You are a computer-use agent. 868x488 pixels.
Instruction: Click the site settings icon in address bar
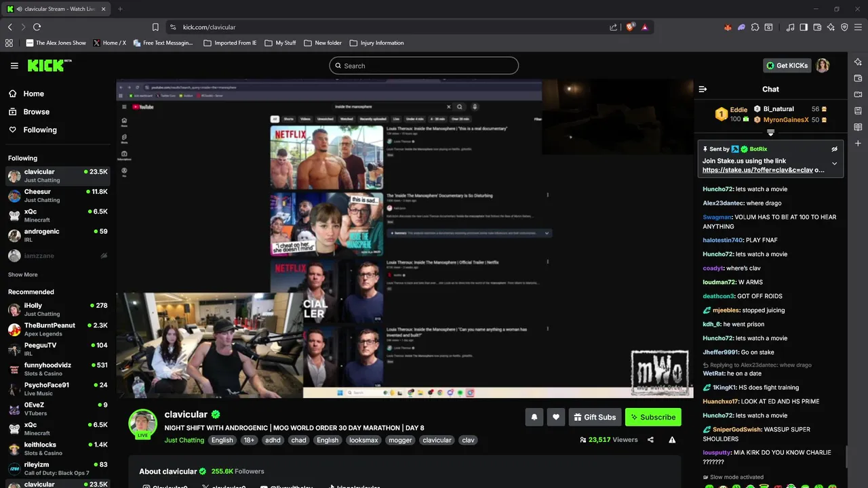coord(173,27)
